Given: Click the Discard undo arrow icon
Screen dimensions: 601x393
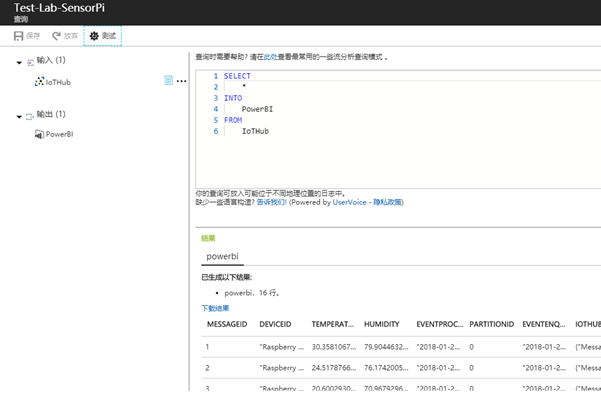Looking at the screenshot, I should (56, 36).
